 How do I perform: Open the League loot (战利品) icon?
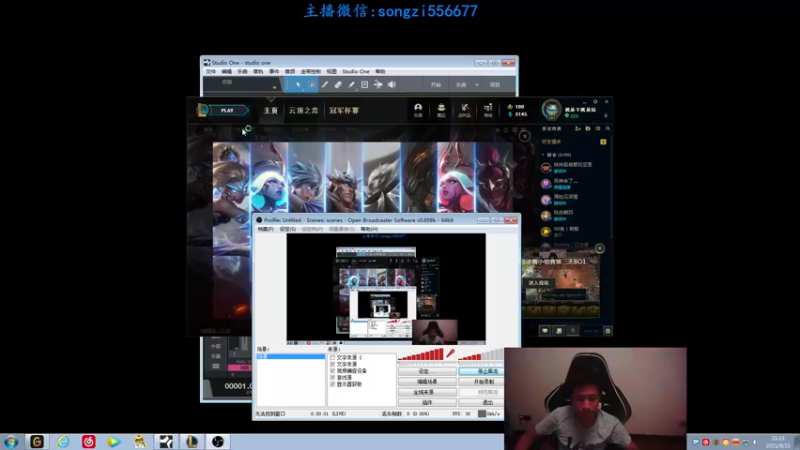pos(464,110)
